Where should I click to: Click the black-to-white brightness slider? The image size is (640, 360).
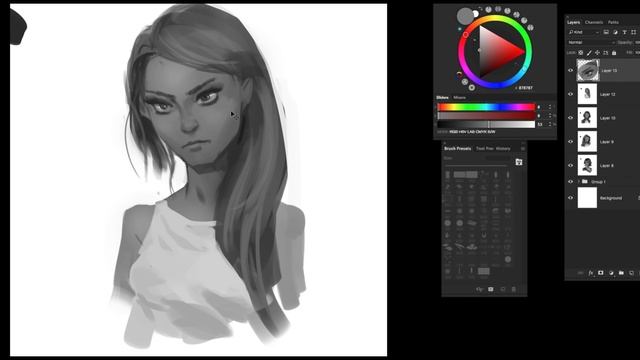point(486,124)
